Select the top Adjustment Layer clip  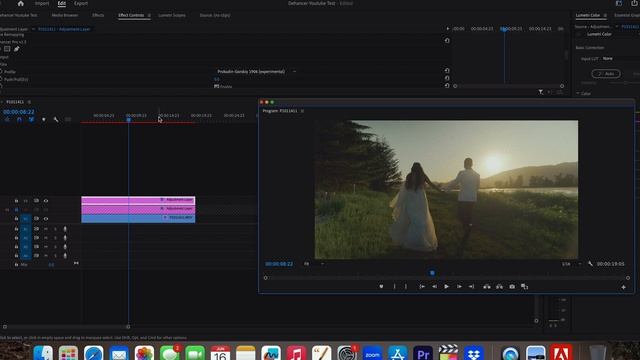point(138,200)
